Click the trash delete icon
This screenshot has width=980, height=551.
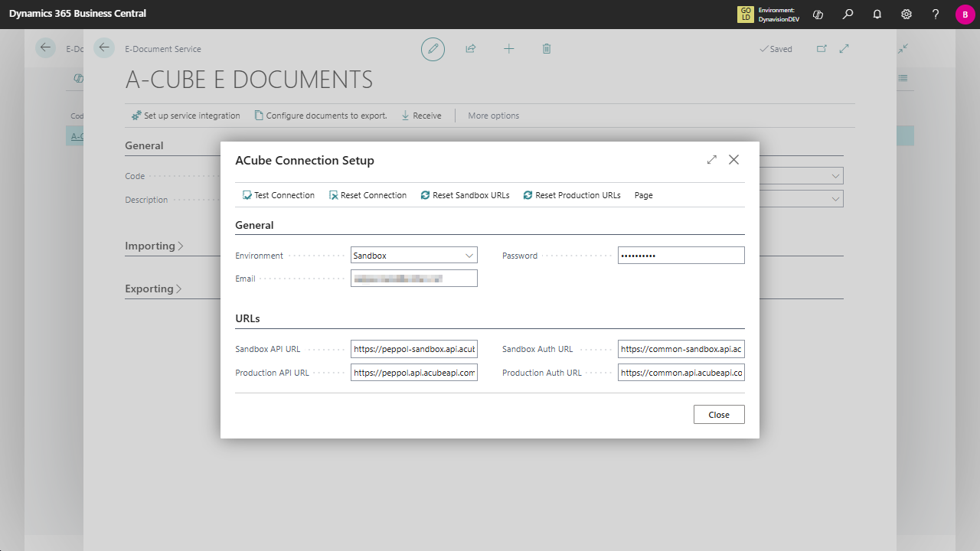(x=547, y=49)
